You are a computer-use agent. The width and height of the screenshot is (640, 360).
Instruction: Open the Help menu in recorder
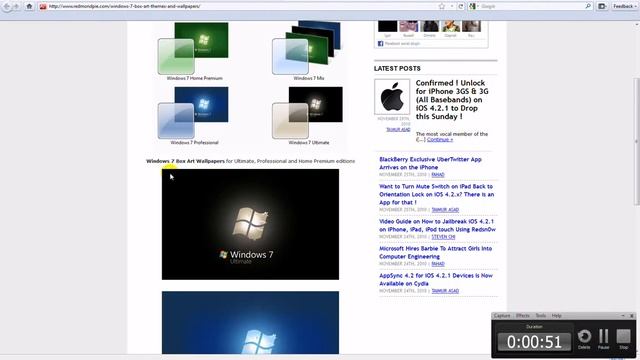556,316
